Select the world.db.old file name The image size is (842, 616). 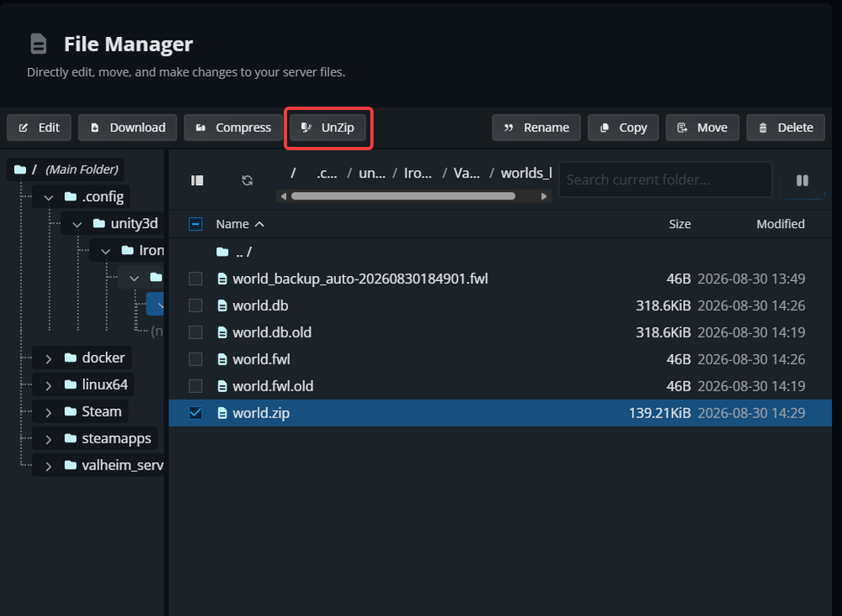272,332
